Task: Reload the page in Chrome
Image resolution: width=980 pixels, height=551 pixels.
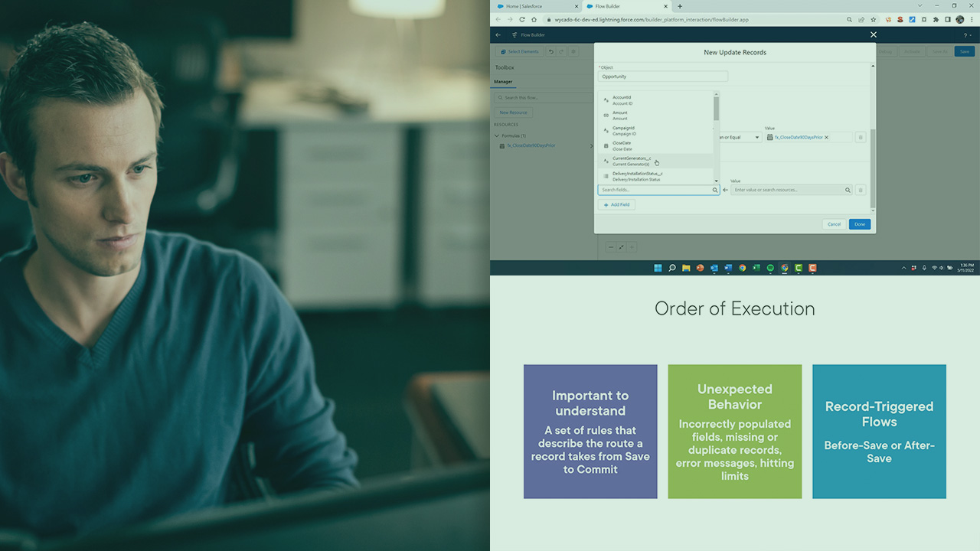Action: coord(522,19)
